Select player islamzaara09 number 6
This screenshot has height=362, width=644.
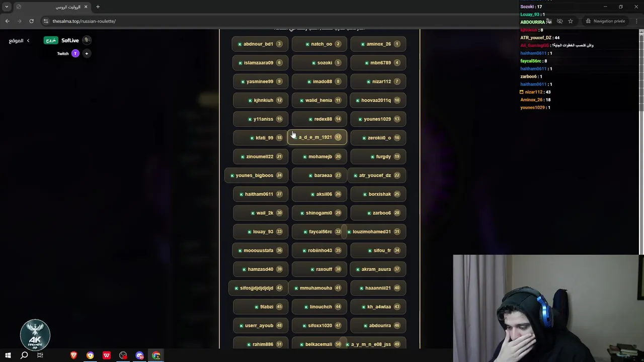tap(260, 63)
